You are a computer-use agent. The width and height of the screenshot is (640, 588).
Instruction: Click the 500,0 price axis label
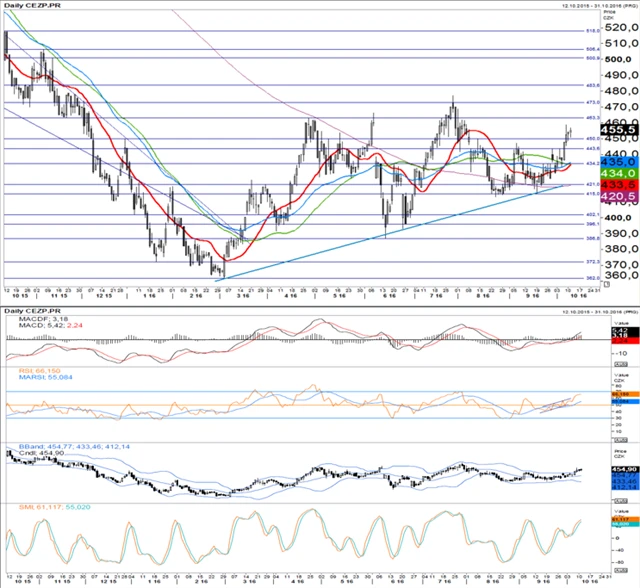coord(620,58)
